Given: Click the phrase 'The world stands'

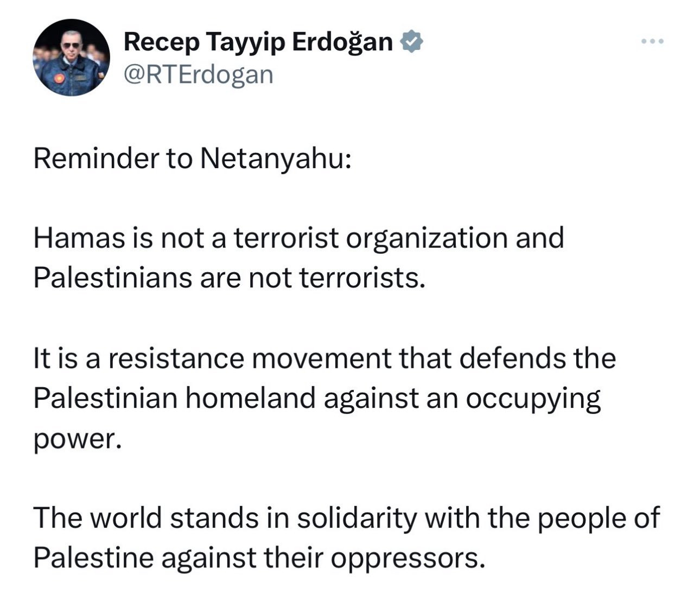Looking at the screenshot, I should [x=146, y=518].
